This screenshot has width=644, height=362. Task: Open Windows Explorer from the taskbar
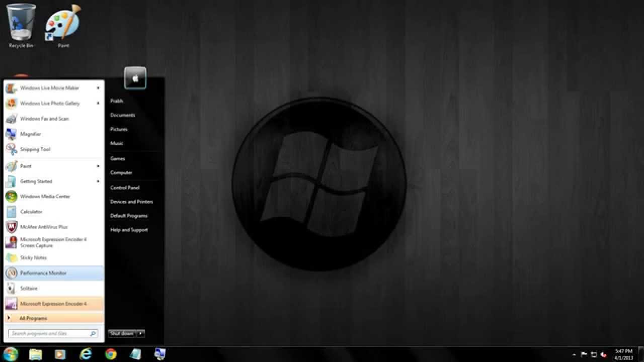(36, 354)
